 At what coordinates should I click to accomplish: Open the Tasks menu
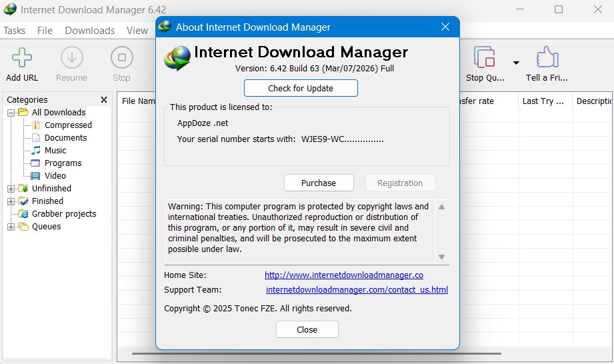[x=15, y=31]
